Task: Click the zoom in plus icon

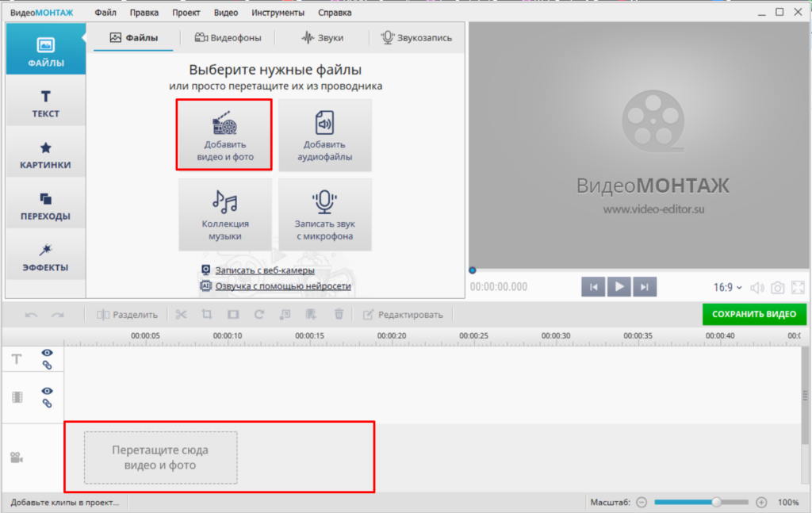Action: (x=761, y=502)
